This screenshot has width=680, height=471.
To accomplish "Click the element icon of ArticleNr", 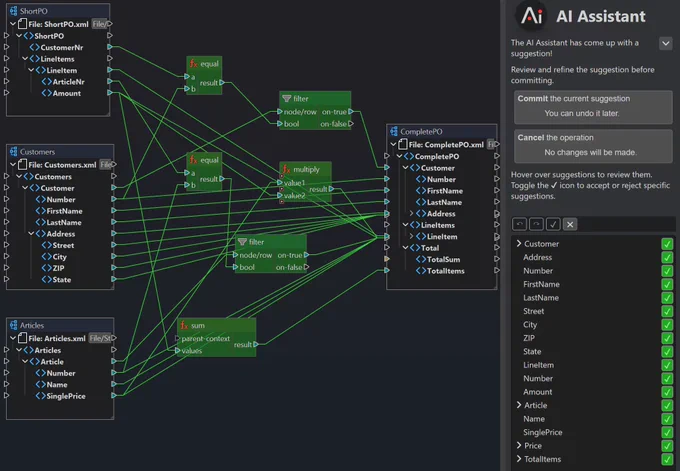I will [x=46, y=82].
